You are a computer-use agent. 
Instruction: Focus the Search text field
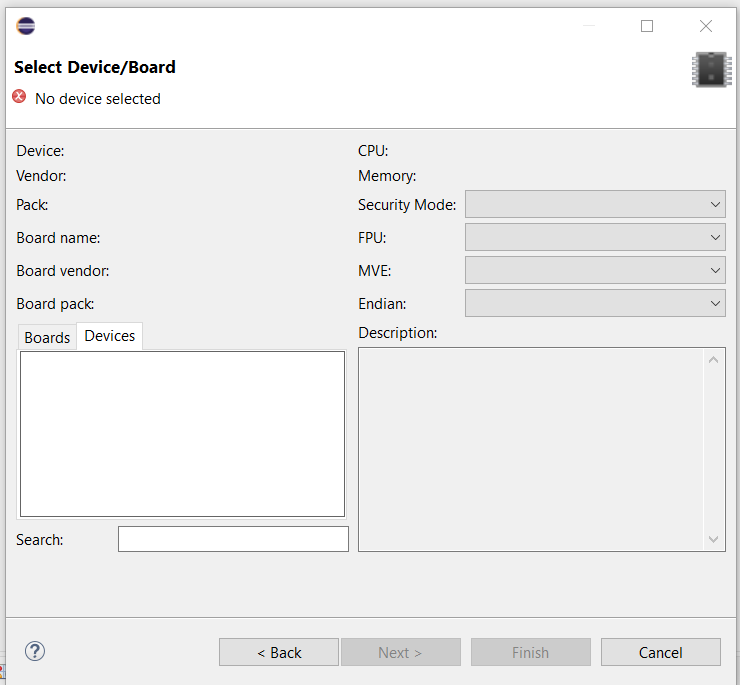click(x=233, y=539)
